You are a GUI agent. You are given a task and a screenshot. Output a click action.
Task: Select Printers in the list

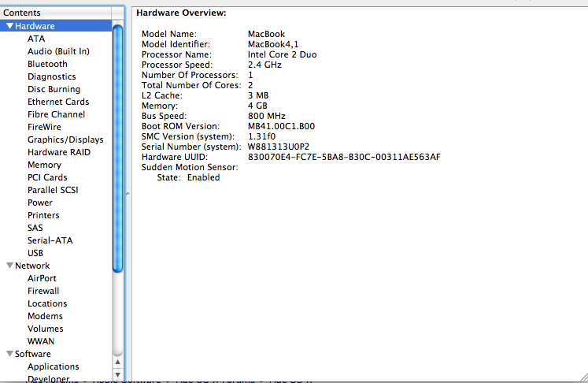43,215
